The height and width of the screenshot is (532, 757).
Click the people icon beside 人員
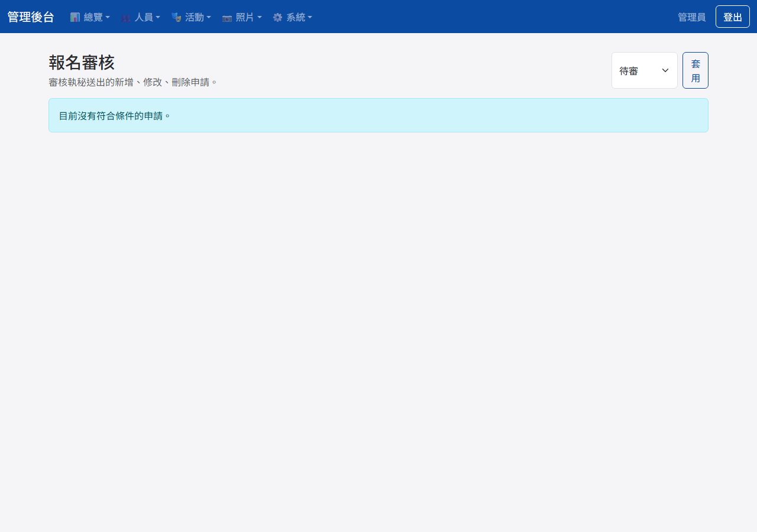(x=126, y=18)
